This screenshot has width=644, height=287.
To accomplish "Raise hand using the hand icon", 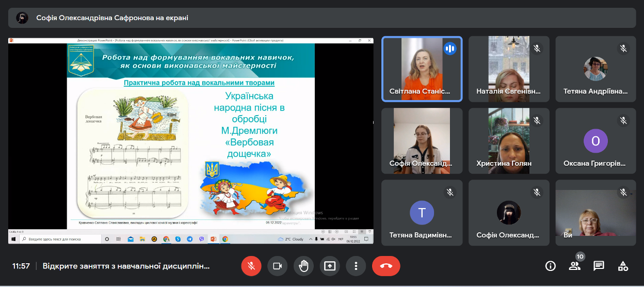I will tap(303, 266).
